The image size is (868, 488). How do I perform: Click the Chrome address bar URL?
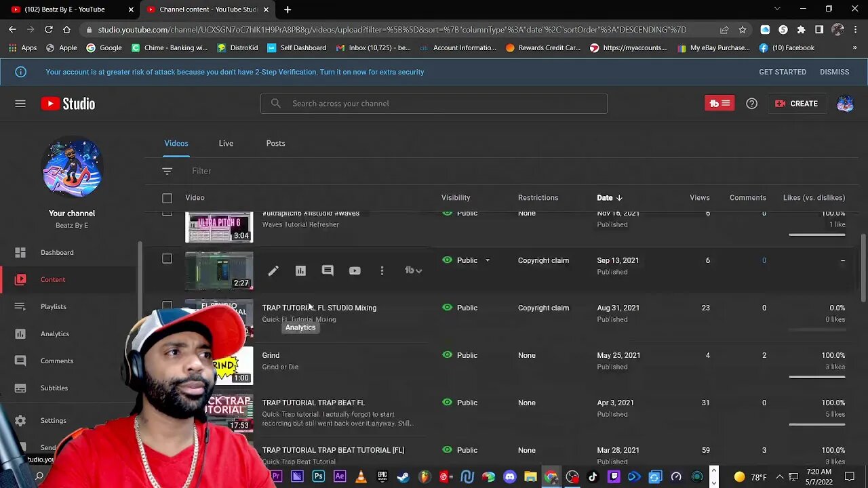[392, 30]
